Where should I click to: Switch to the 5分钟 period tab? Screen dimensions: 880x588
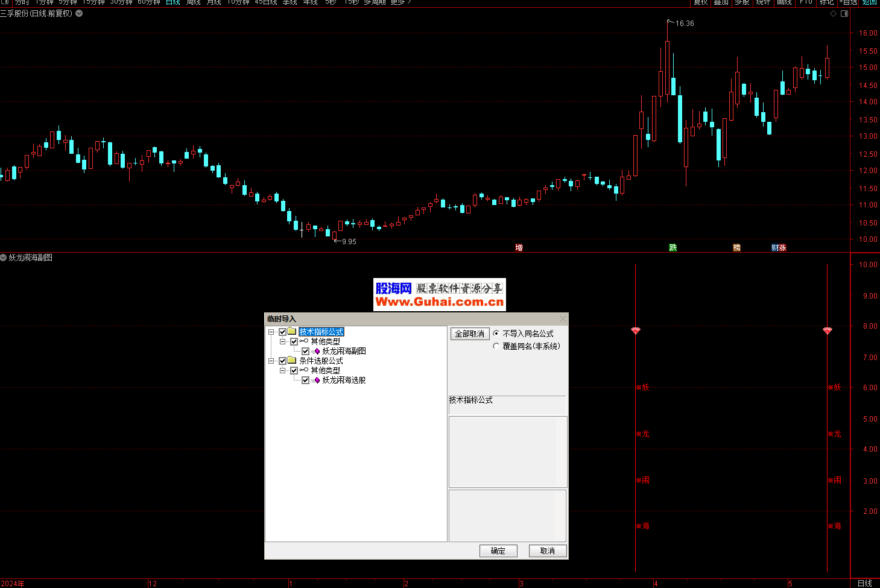[68, 2]
